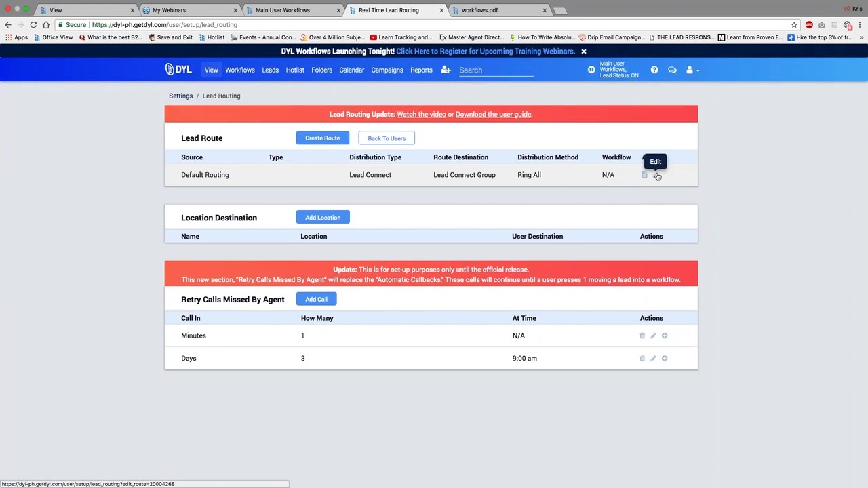Delete the Days retry call row
The height and width of the screenshot is (488, 868).
642,358
